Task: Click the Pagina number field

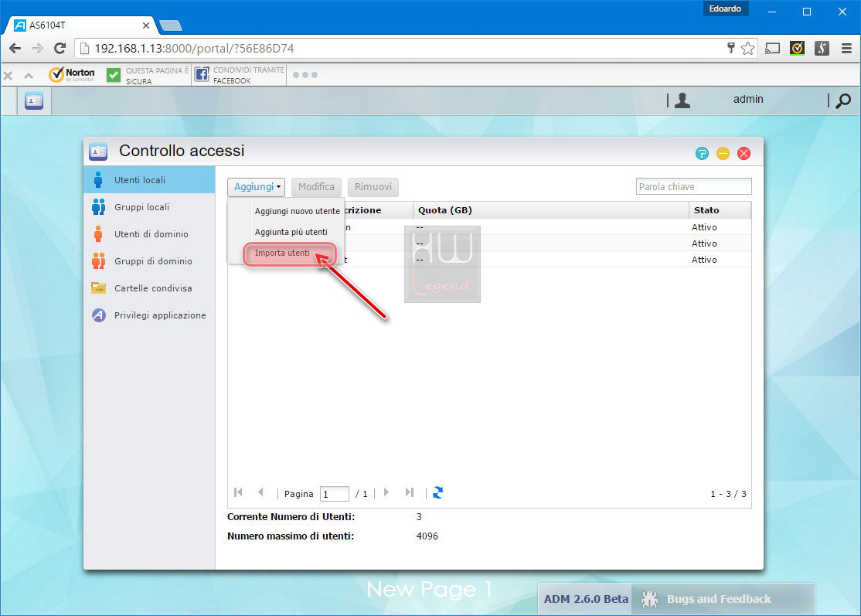Action: pyautogui.click(x=335, y=494)
